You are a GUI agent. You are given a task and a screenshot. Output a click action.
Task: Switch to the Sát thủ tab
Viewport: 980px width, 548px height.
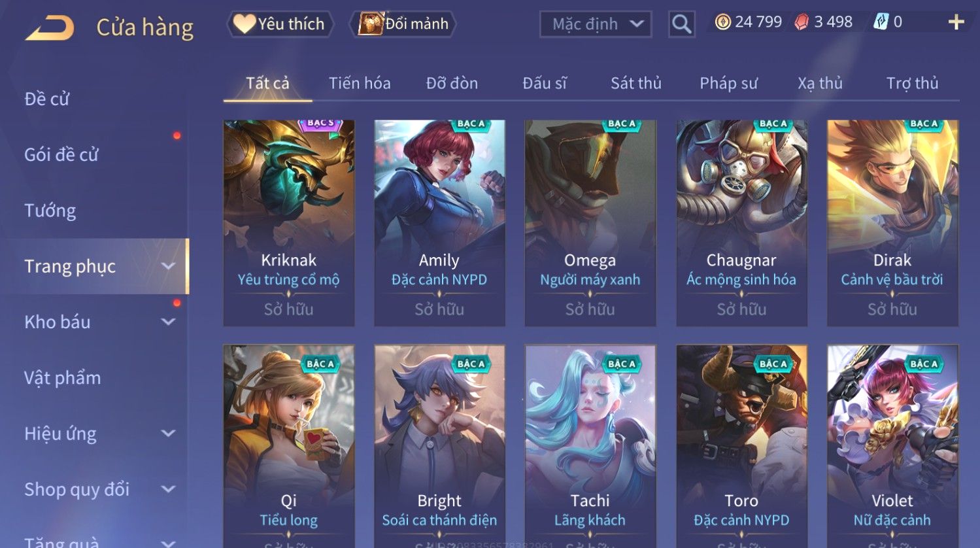pos(635,83)
